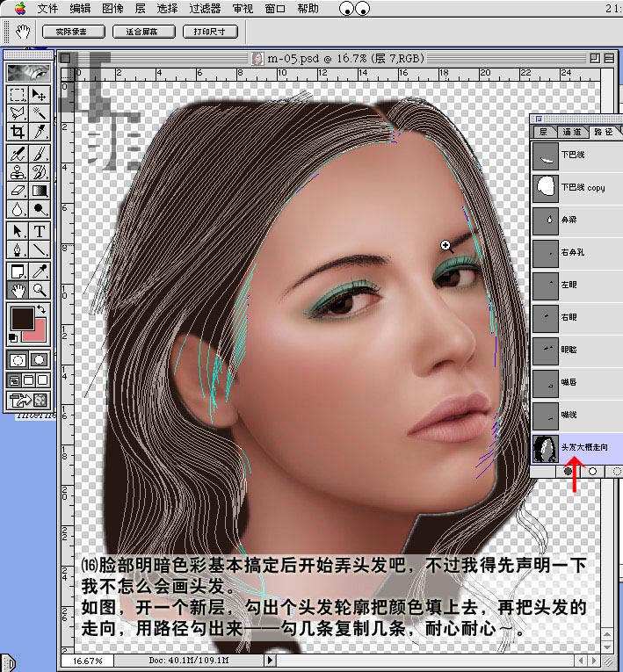Click the fill path button in Paths panel
The image size is (623, 672).
pos(569,472)
